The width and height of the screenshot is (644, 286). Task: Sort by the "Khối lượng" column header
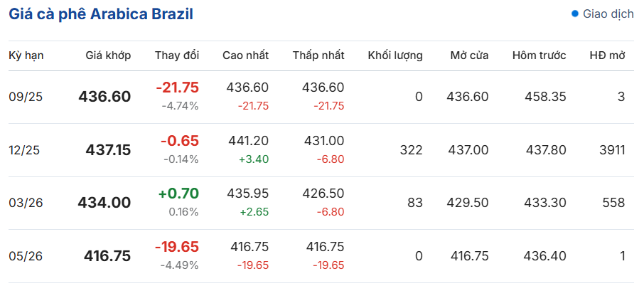tap(395, 55)
